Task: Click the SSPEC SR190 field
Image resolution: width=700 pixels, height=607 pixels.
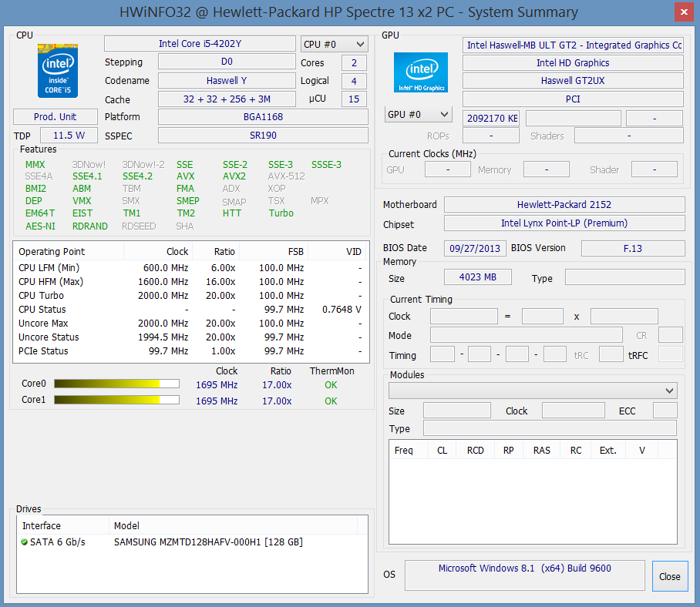Action: pos(263,135)
